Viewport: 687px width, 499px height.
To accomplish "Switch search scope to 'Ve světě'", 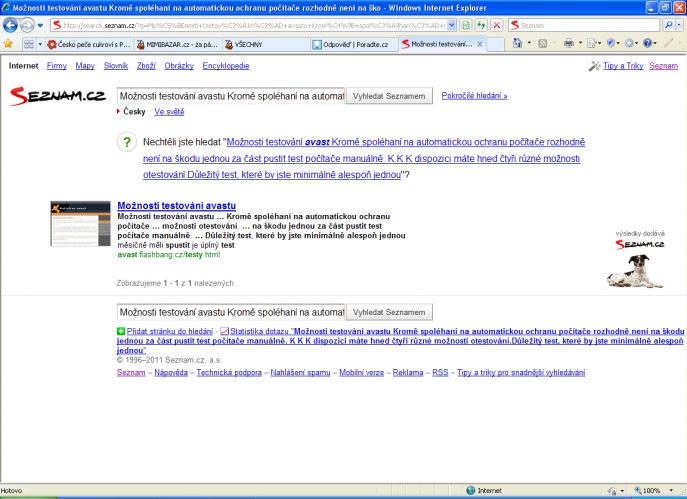I will pyautogui.click(x=169, y=112).
